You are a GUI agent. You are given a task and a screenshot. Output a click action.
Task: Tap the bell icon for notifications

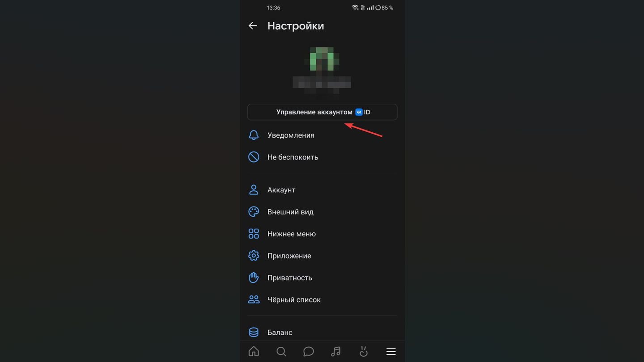254,135
